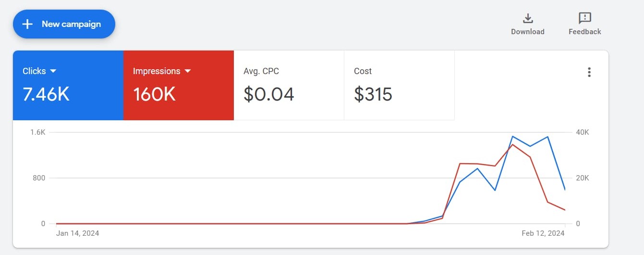Click the 7.46K clicks value

tap(46, 94)
